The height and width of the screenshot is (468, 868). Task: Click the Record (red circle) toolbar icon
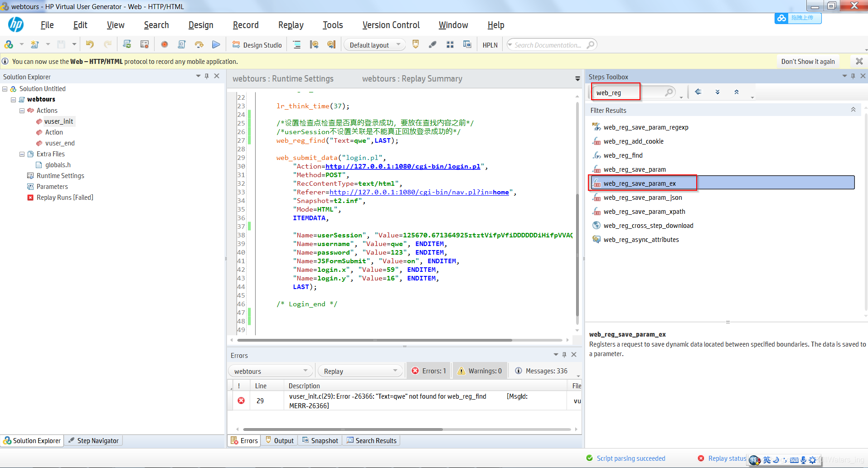165,44
